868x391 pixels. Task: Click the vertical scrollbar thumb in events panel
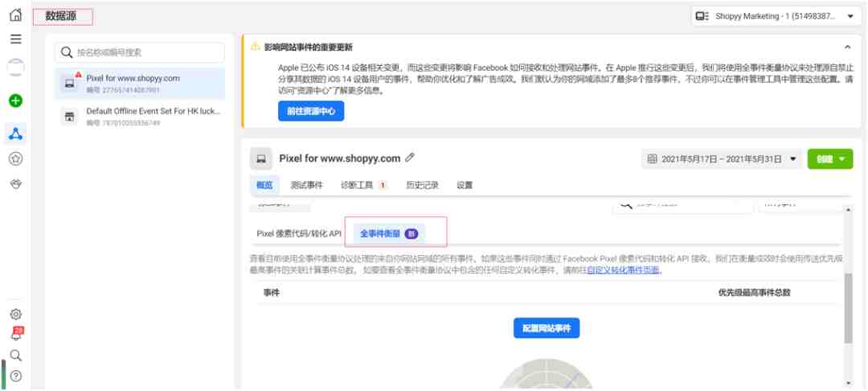point(848,308)
